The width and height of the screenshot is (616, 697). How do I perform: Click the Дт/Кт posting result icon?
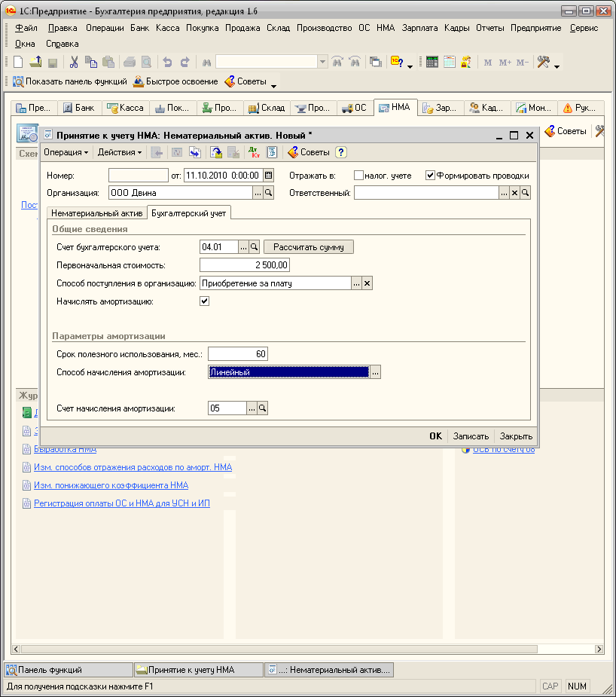pyautogui.click(x=254, y=152)
